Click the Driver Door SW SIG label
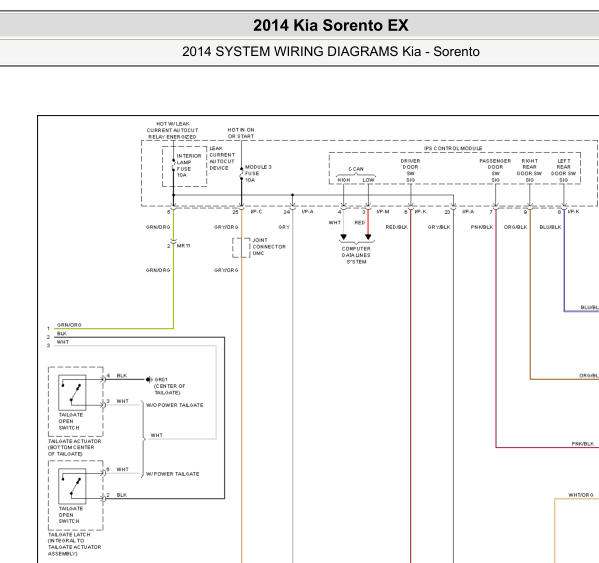Image resolution: width=599 pixels, height=563 pixels. (410, 170)
